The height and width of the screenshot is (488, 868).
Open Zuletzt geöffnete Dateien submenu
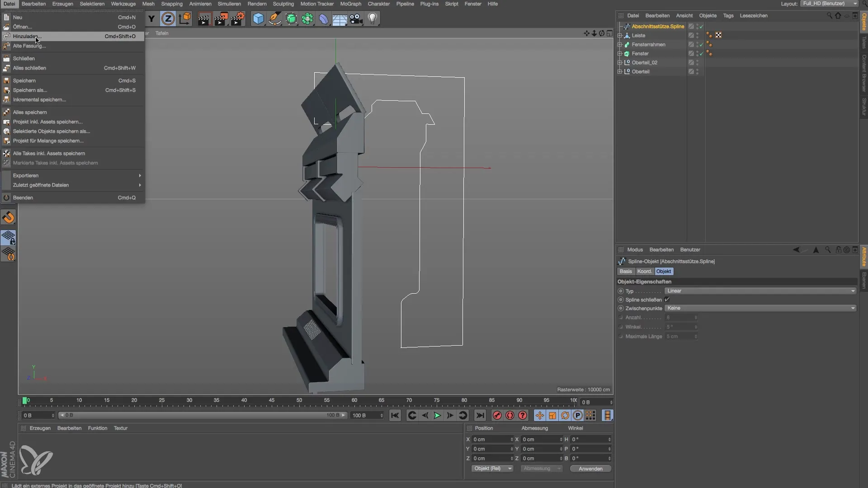pyautogui.click(x=72, y=185)
